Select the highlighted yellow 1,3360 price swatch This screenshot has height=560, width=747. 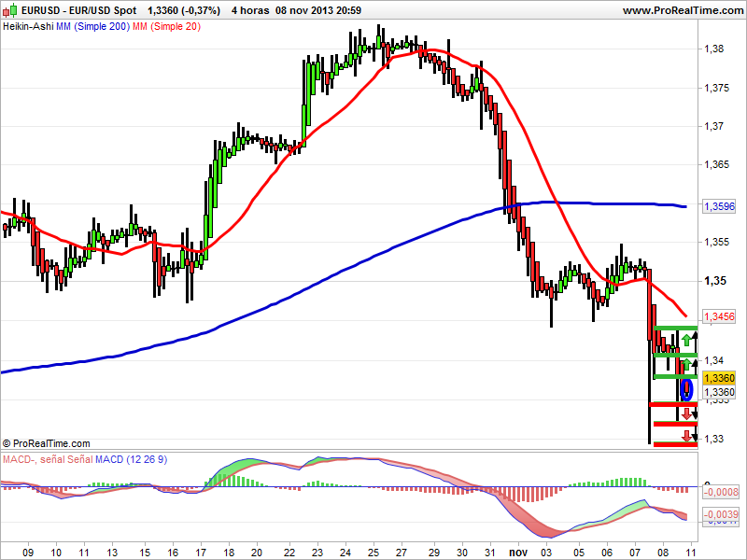click(x=717, y=376)
